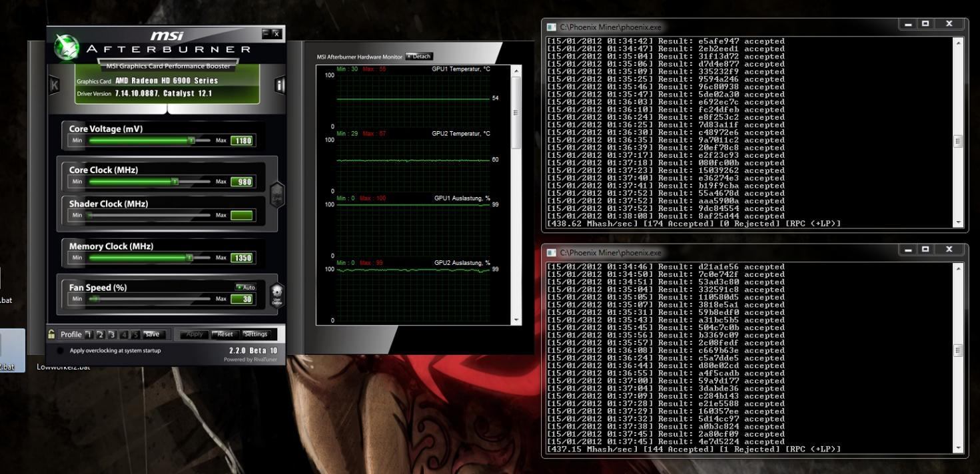Click the Hardware Monitor scrollbar thumb
Screen dimensions: 980x474
(516, 113)
